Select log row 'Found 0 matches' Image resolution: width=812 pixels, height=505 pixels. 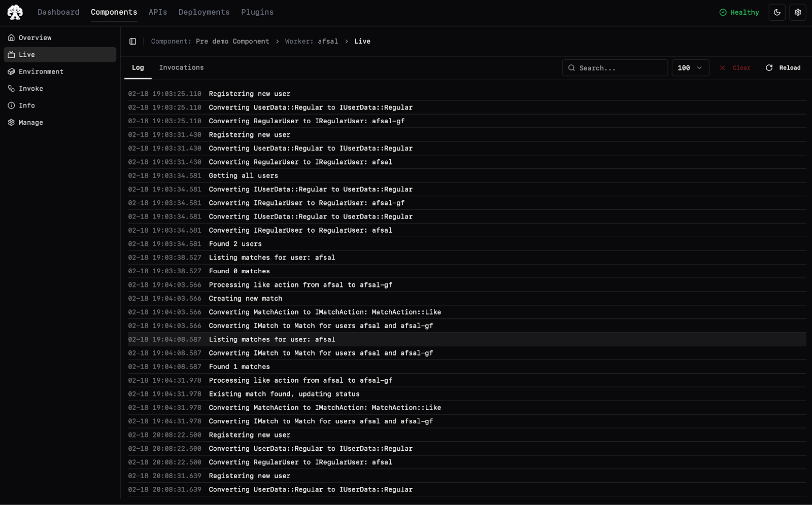coord(467,271)
